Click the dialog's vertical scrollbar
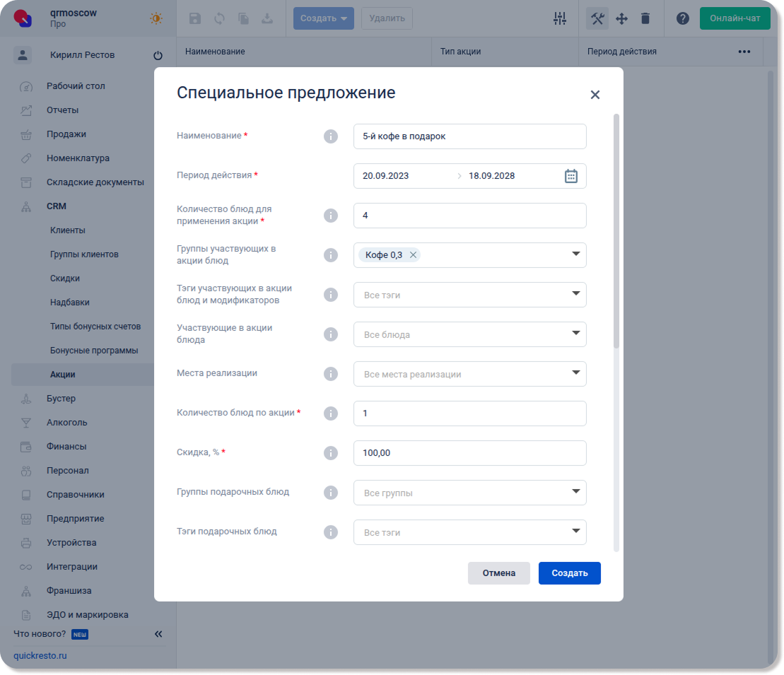Image resolution: width=784 pixels, height=675 pixels. point(616,233)
